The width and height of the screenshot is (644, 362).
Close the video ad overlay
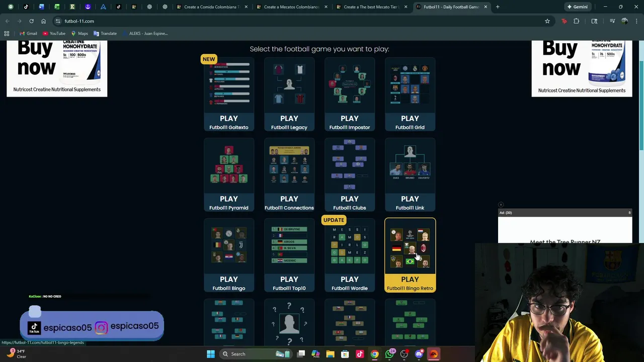[x=501, y=205]
